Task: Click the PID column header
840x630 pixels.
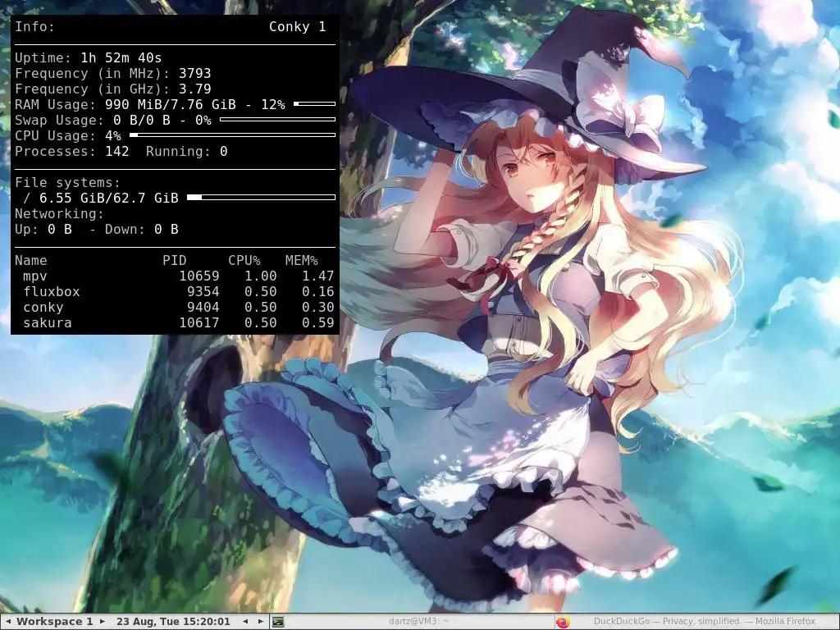Action: [175, 260]
